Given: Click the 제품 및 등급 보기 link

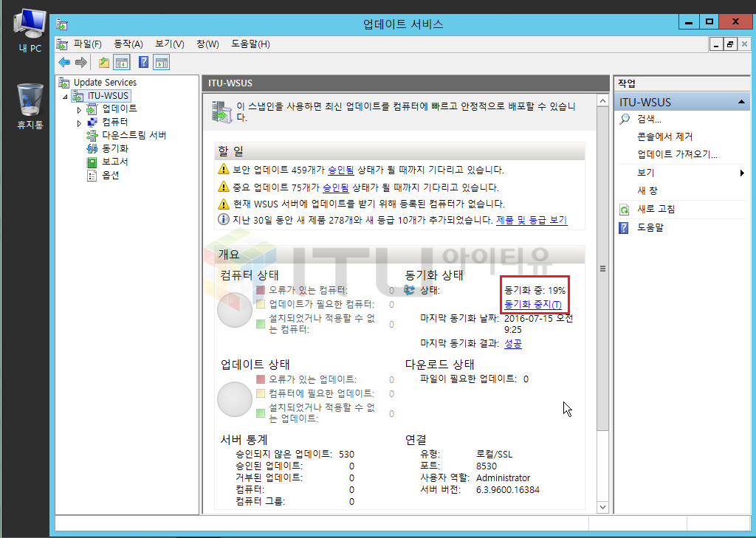Looking at the screenshot, I should point(532,220).
